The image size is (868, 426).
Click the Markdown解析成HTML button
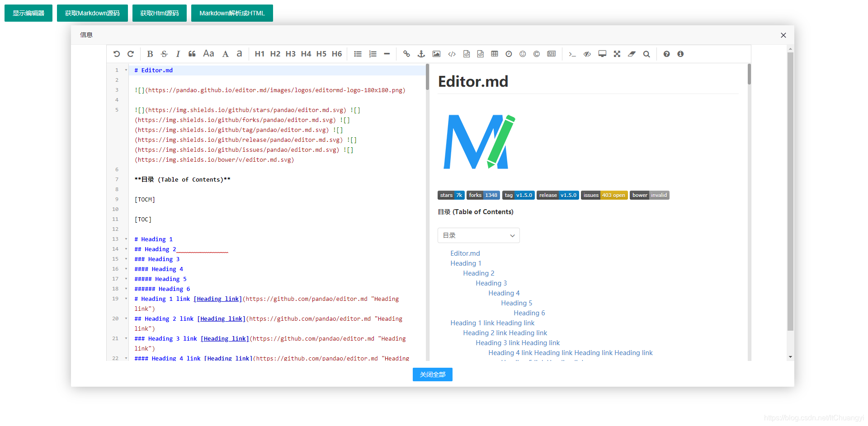pos(232,13)
